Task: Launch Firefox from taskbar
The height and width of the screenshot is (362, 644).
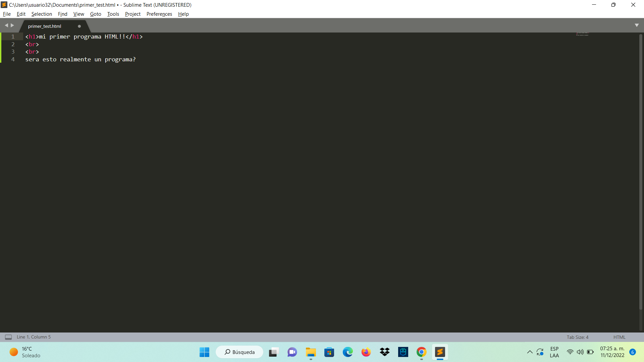Action: click(366, 352)
